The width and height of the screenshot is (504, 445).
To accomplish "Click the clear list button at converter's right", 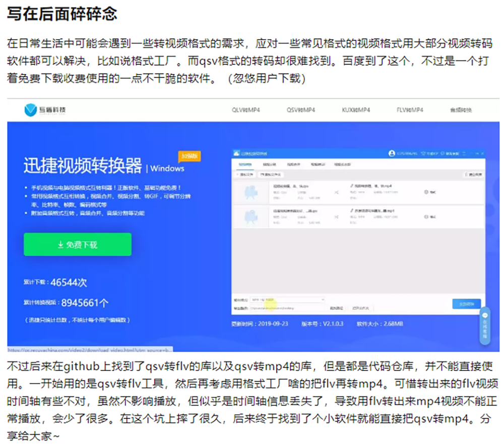I will pyautogui.click(x=473, y=174).
